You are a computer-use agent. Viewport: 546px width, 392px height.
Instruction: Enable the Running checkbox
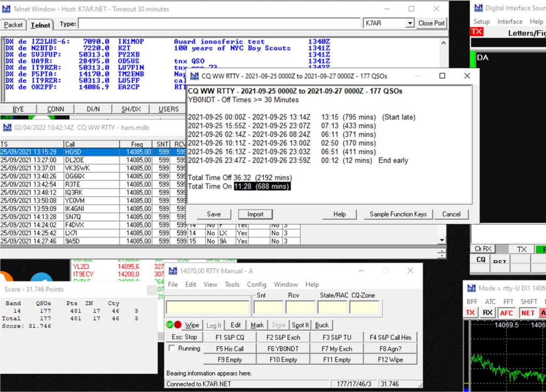pos(172,348)
